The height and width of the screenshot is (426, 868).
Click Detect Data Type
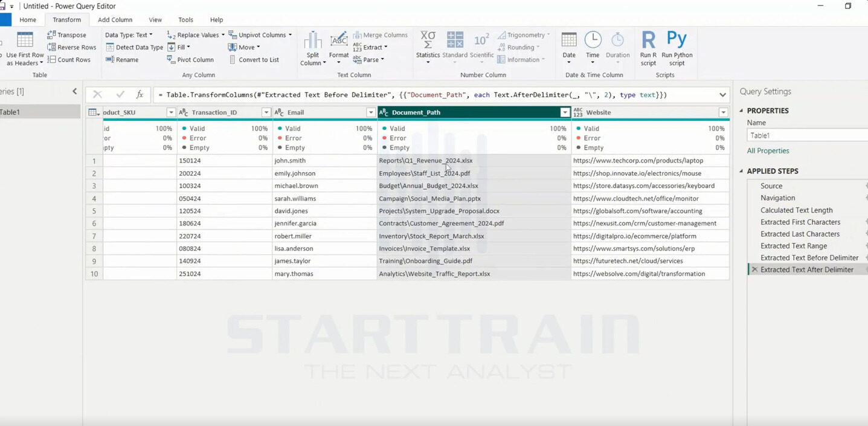coord(134,47)
